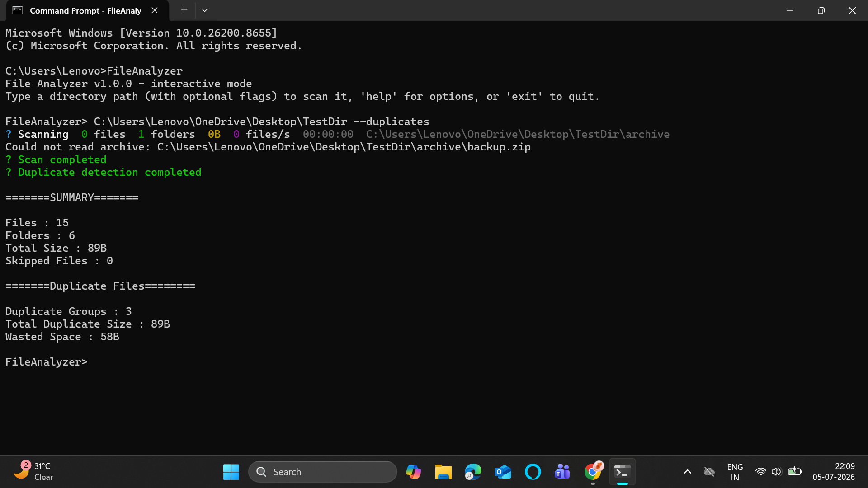The width and height of the screenshot is (868, 488).
Task: Open Microsoft Edge from the taskbar
Action: coord(473,472)
